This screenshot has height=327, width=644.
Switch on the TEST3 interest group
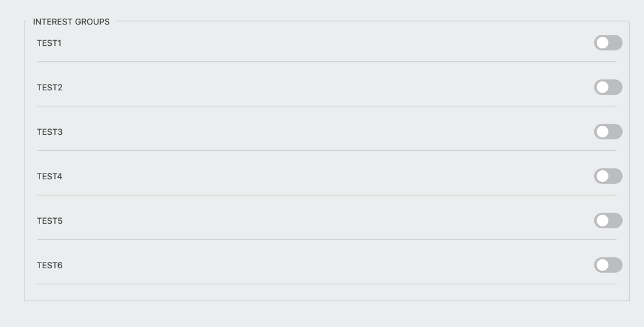click(x=608, y=132)
